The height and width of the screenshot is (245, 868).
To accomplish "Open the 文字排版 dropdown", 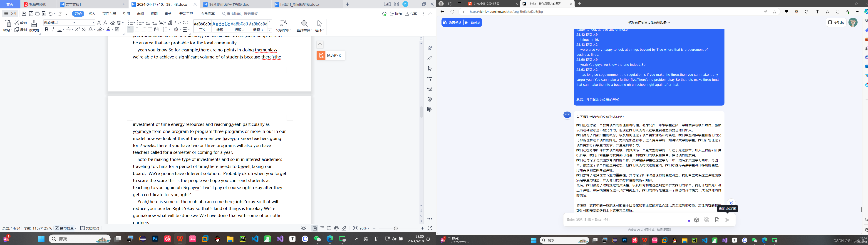I will tap(284, 30).
